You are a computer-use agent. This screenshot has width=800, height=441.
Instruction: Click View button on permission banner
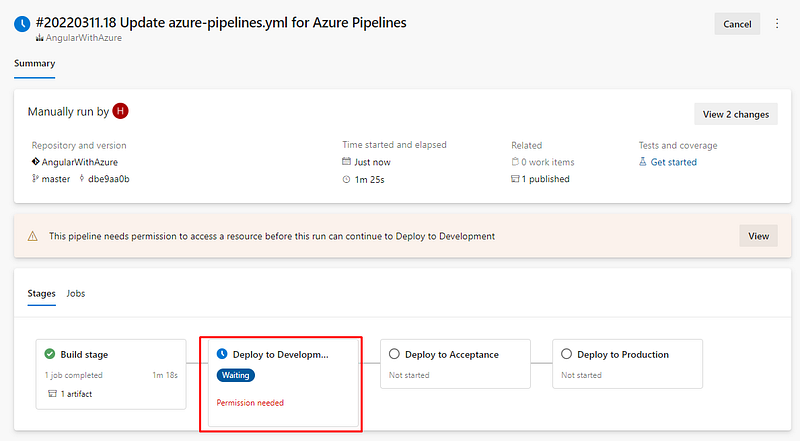tap(758, 236)
